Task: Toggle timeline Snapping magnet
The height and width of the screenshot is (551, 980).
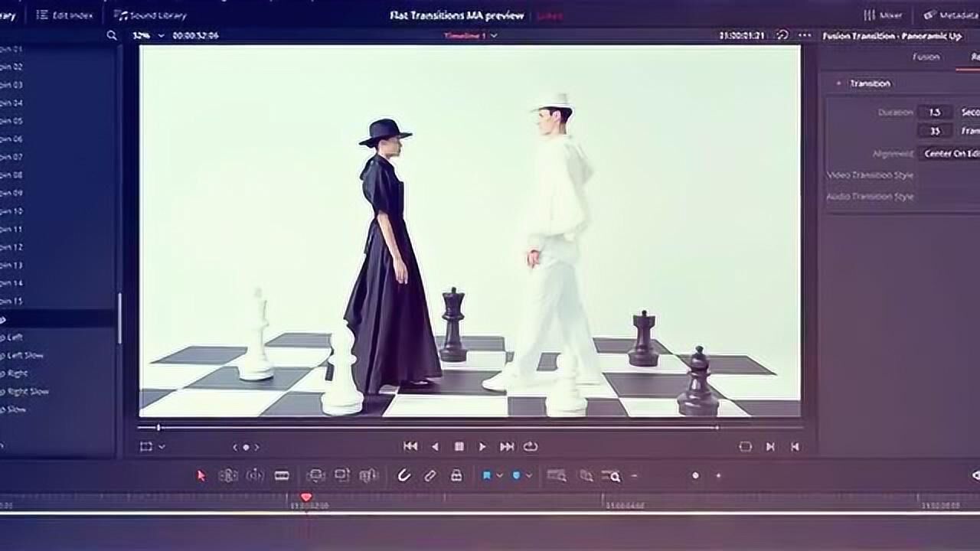Action: pos(404,475)
